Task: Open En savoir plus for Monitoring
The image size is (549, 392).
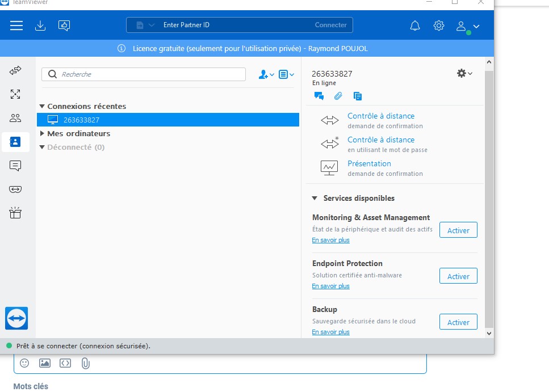Action: click(x=330, y=240)
